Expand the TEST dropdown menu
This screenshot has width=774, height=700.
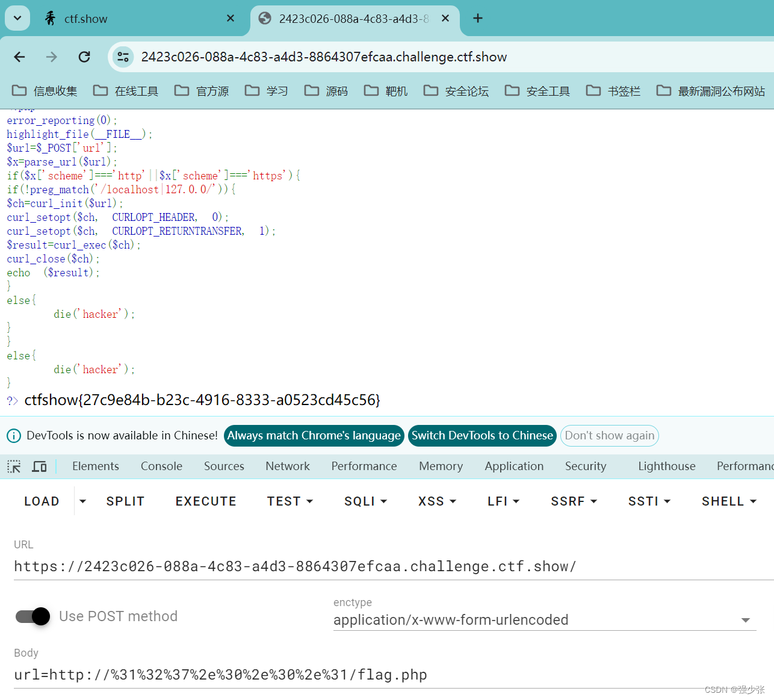point(290,501)
